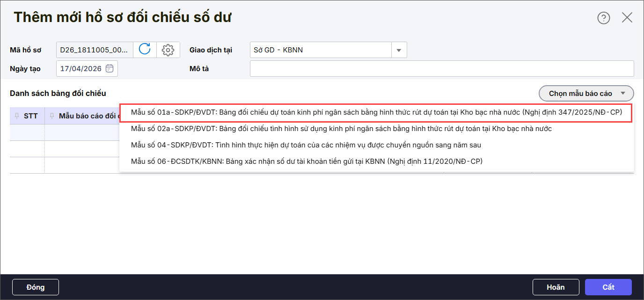This screenshot has width=644, height=300.
Task: Expand the Giao dịch tại dropdown arrow
Action: coord(399,50)
